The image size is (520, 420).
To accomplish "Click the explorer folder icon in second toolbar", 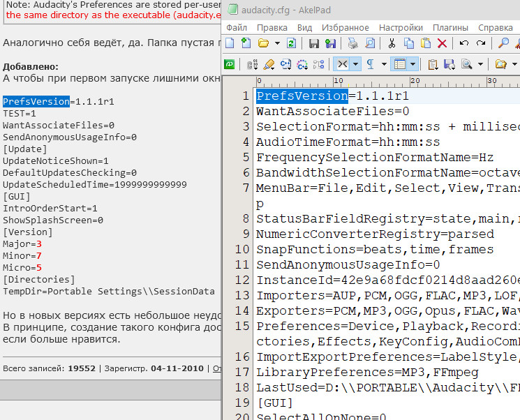I will point(500,64).
